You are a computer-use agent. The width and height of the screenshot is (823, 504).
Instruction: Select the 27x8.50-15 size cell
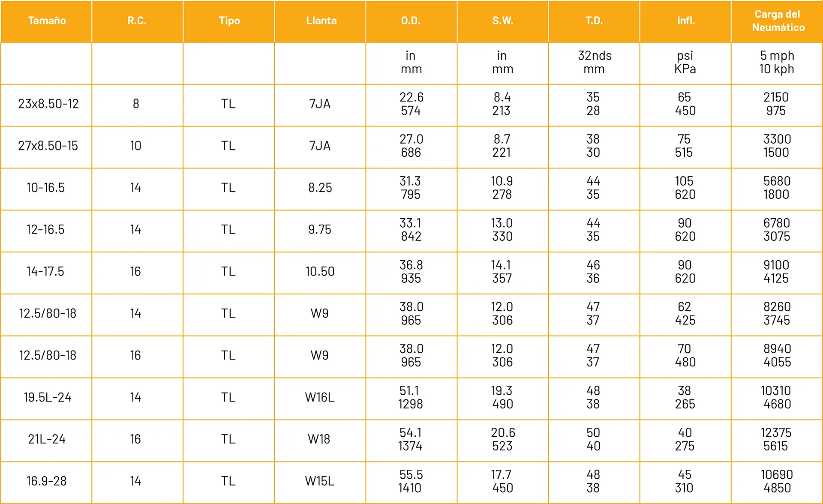(48, 146)
